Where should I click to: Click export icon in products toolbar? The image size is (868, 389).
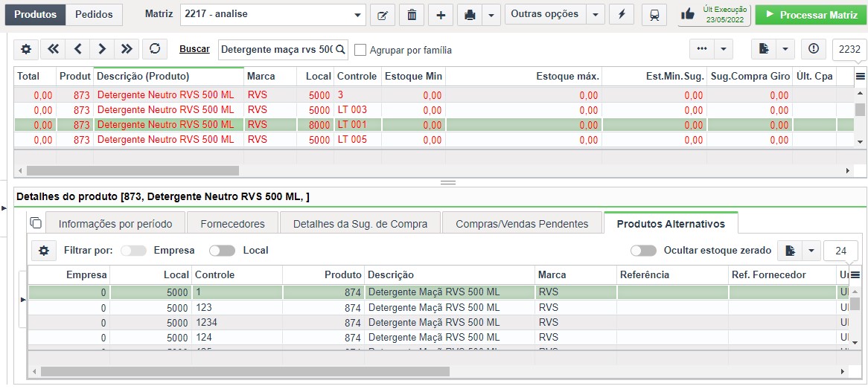[764, 49]
